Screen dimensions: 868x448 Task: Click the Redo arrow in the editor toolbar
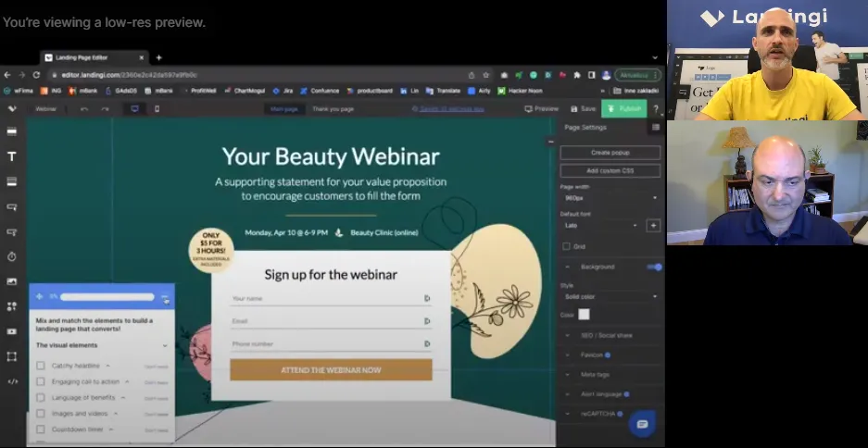click(x=106, y=109)
